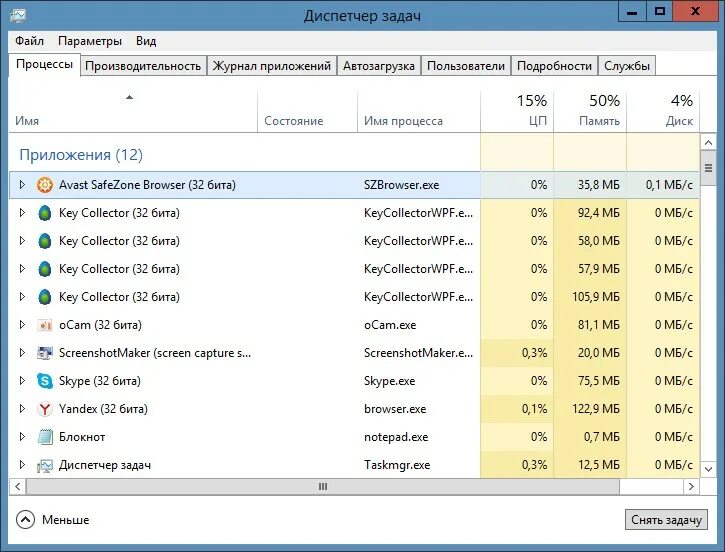This screenshot has height=552, width=725.
Task: Expand the Avast SafeZone Browser row
Action: (22, 185)
